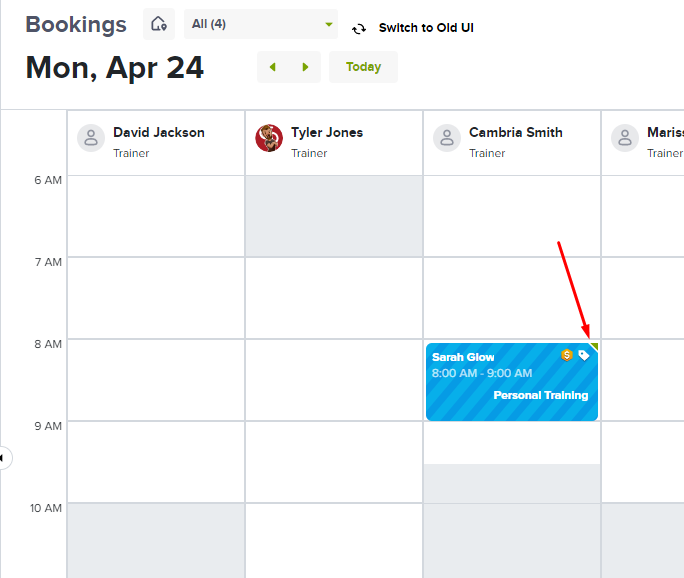Jump to Today
684x578 pixels.
click(x=363, y=67)
